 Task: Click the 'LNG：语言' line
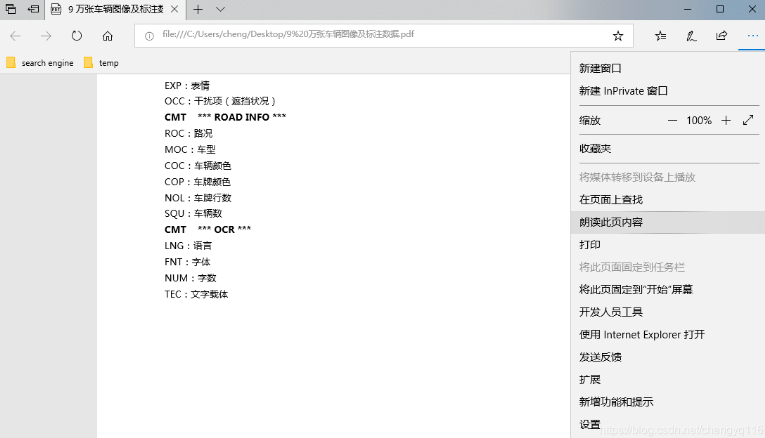tap(188, 246)
